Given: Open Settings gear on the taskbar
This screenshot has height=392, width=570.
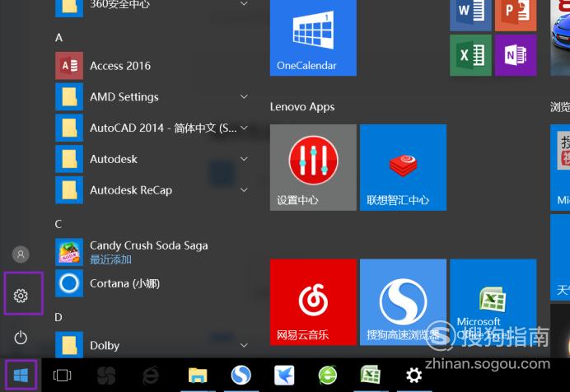Looking at the screenshot, I should click(x=413, y=376).
